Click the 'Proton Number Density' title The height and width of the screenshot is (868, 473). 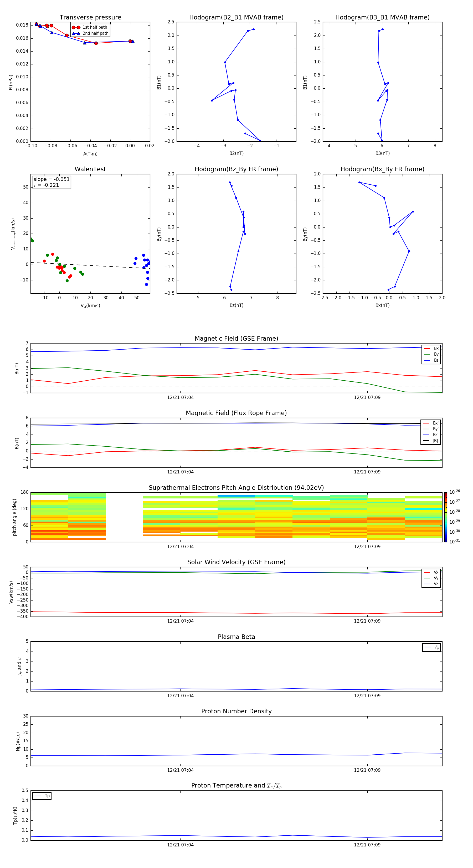[x=236, y=711]
